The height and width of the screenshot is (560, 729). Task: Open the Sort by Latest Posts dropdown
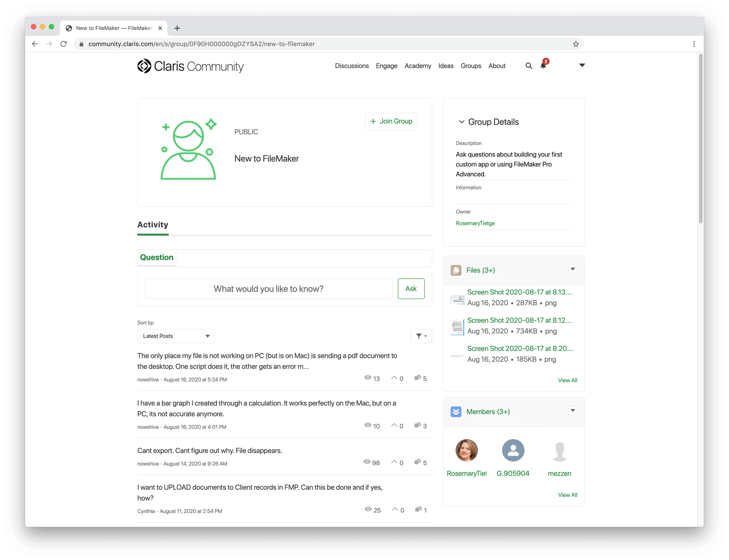(x=175, y=336)
